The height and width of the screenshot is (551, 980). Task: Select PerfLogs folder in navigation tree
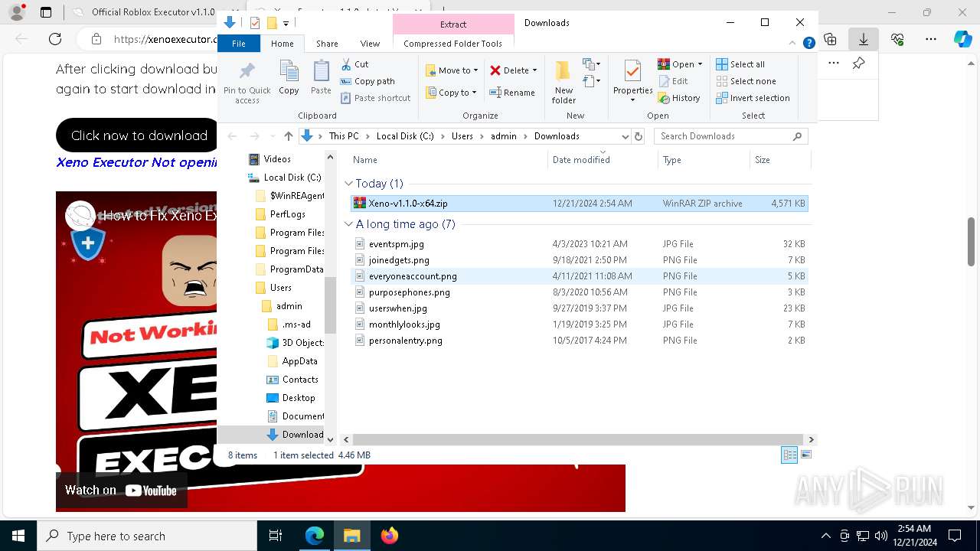pyautogui.click(x=287, y=214)
